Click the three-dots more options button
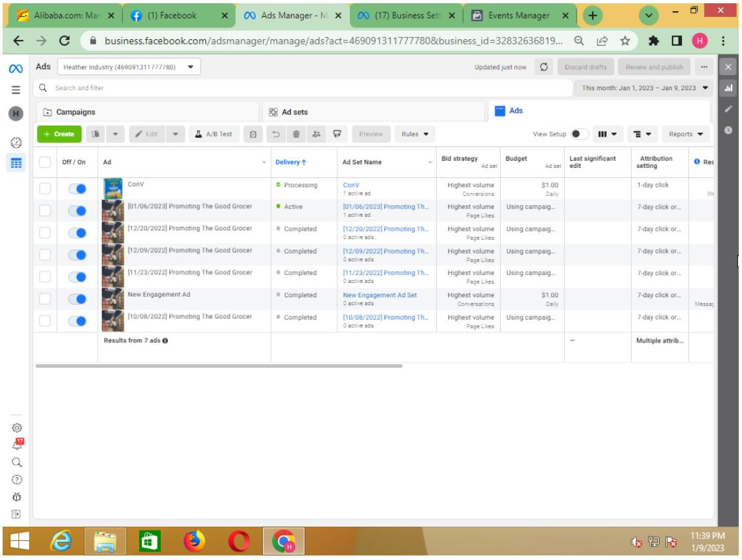The height and width of the screenshot is (560, 742). coord(704,67)
